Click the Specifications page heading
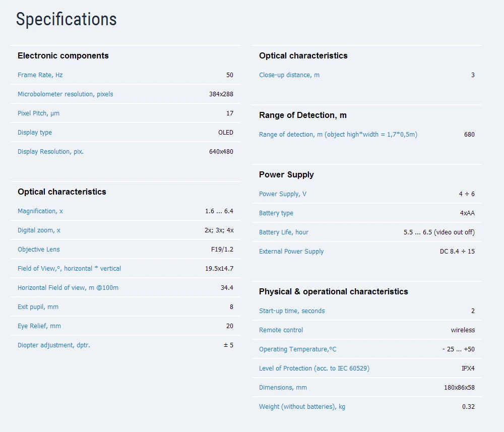 tap(66, 19)
